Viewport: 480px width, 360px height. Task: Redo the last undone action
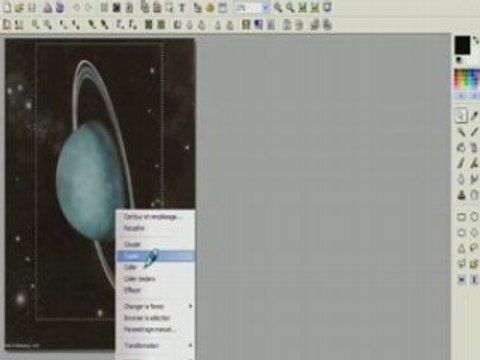click(89, 8)
